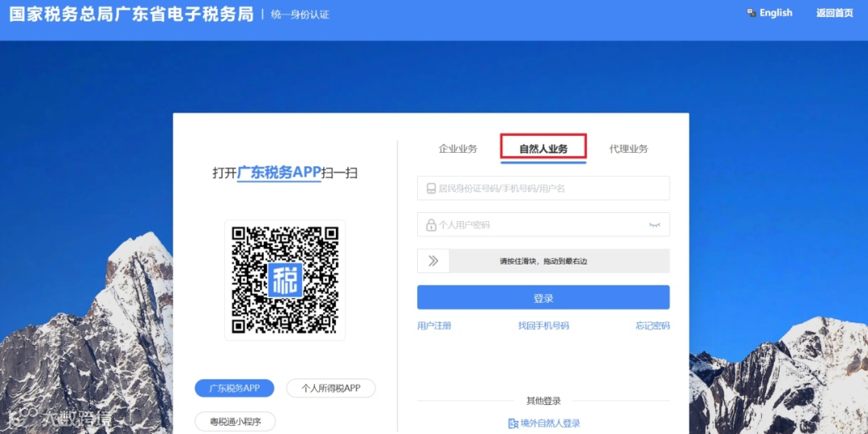Screen dimensions: 868x434
Task: Click the English language icon
Action: click(x=751, y=13)
